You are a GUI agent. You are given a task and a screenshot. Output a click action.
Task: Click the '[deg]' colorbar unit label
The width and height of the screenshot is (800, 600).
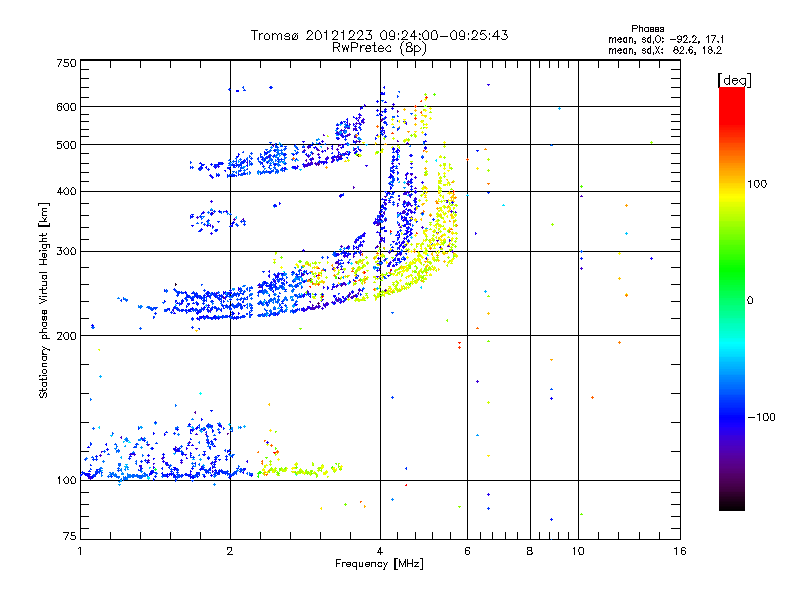(734, 80)
